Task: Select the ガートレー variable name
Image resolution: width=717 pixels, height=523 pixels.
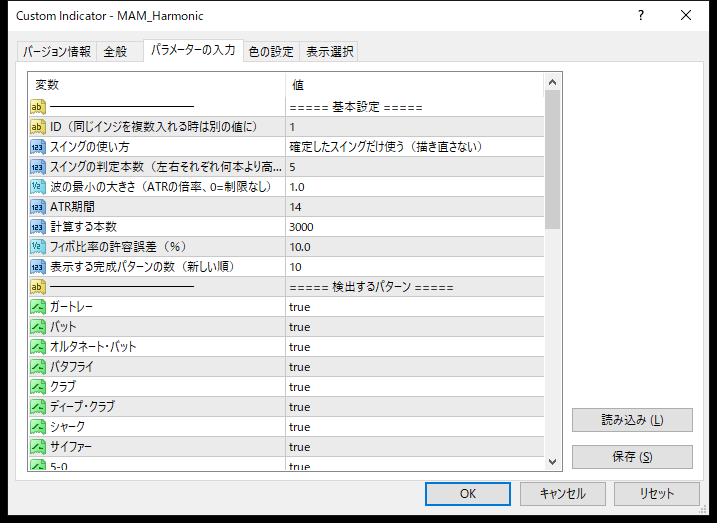Action: tap(71, 307)
